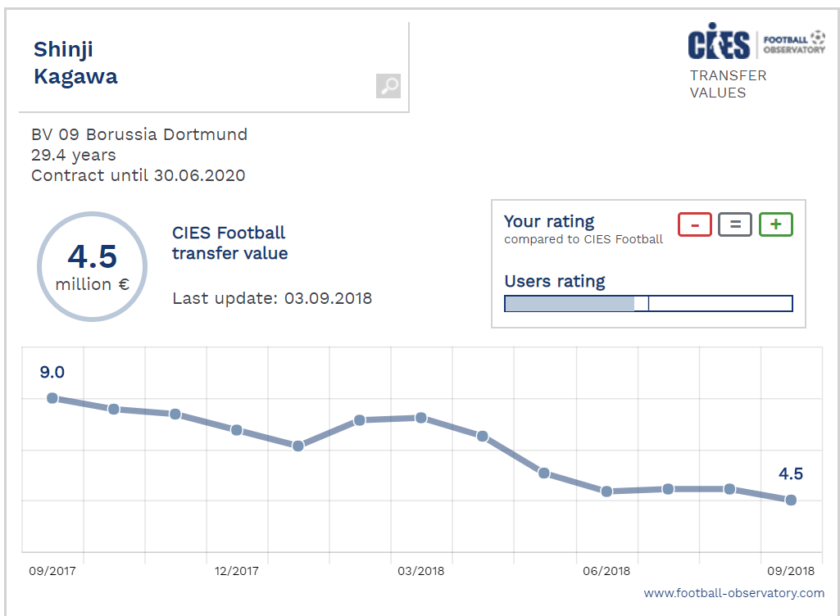Rate value equal with grey equals button
Image resolution: width=840 pixels, height=616 pixels.
point(735,224)
